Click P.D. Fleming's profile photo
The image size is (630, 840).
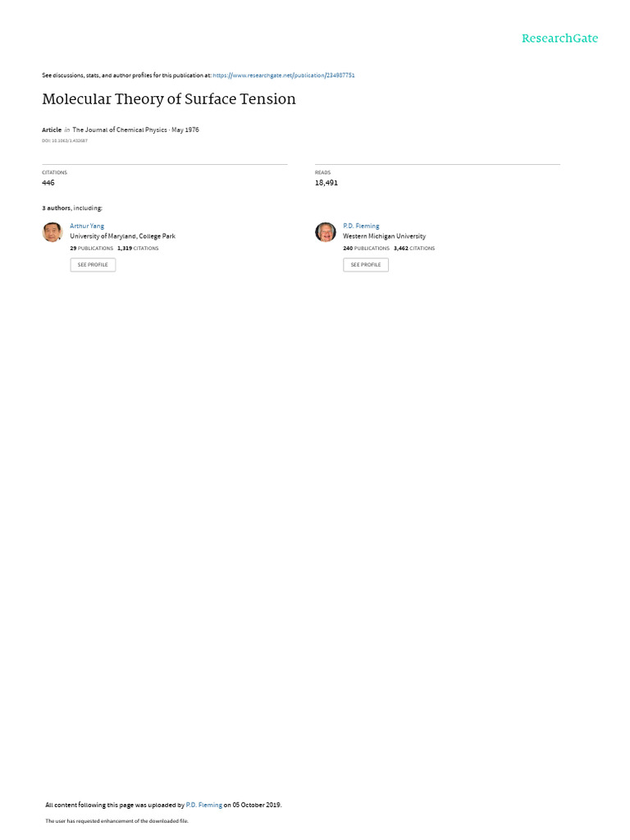[x=325, y=232]
